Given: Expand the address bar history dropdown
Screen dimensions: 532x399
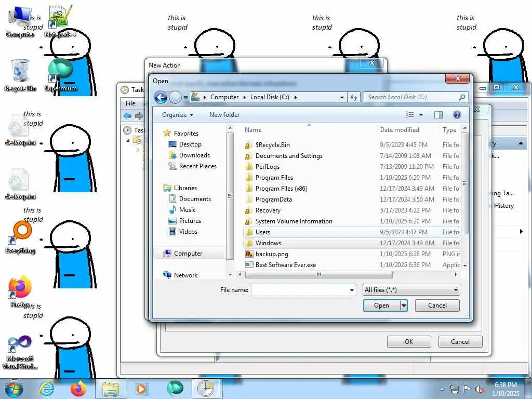Looking at the screenshot, I should [x=342, y=97].
